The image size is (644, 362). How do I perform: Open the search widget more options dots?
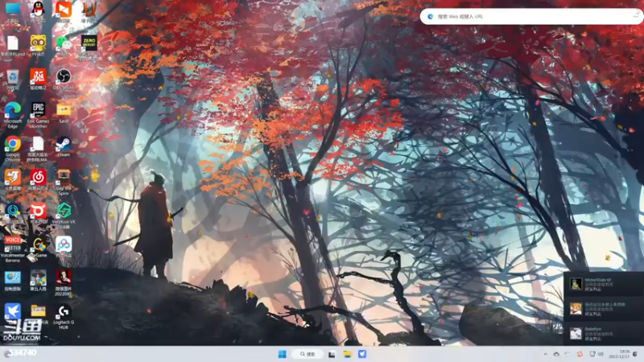636,16
